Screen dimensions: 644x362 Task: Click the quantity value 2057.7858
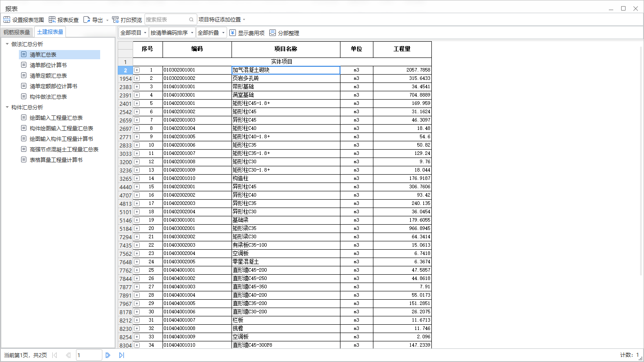coord(418,70)
